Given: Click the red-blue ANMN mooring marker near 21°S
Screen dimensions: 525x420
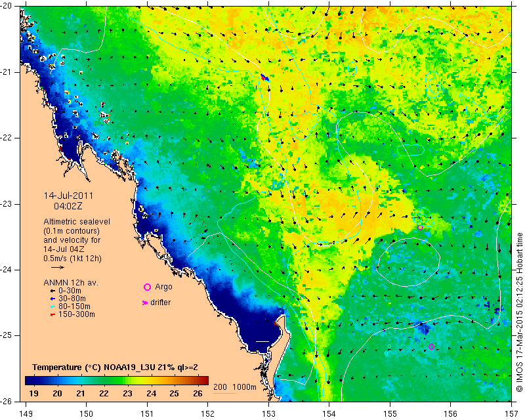Looking at the screenshot, I should [x=265, y=77].
